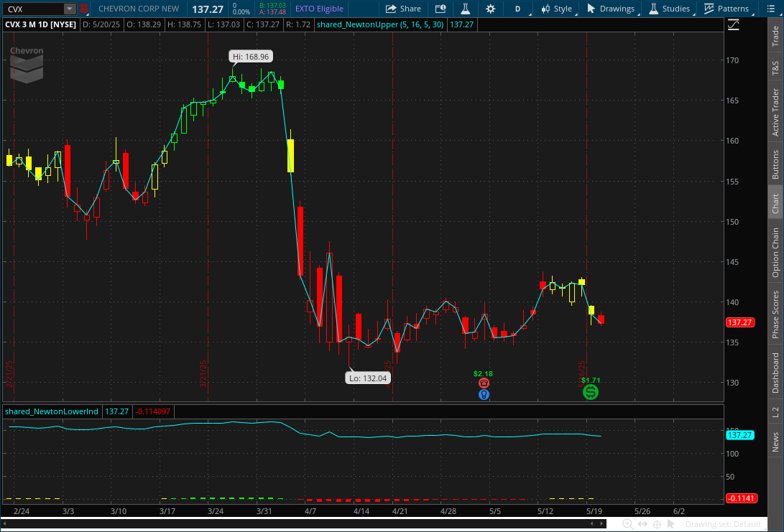Click the red conference call phone icon
The height and width of the screenshot is (532, 784).
484,383
